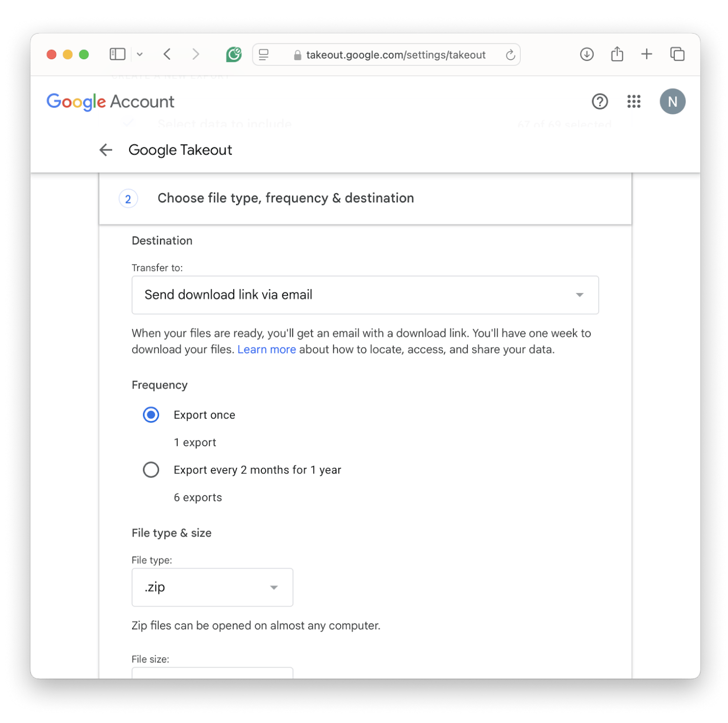Viewport: 728px width, 723px height.
Task: Open account menu via N avatar
Action: [672, 102]
